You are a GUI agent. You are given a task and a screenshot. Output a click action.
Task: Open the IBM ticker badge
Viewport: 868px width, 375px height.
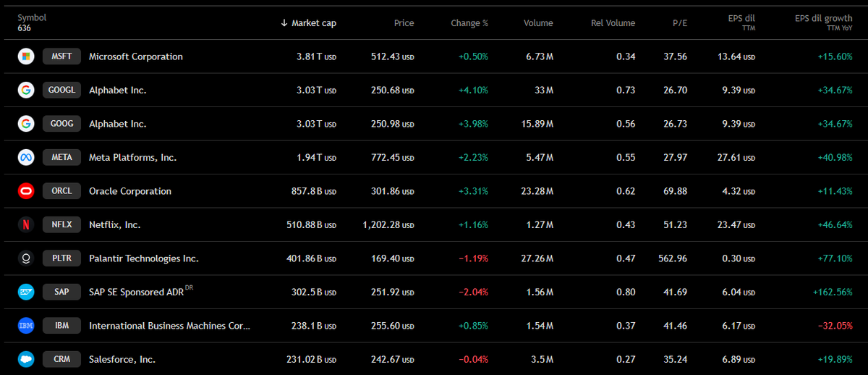(61, 326)
